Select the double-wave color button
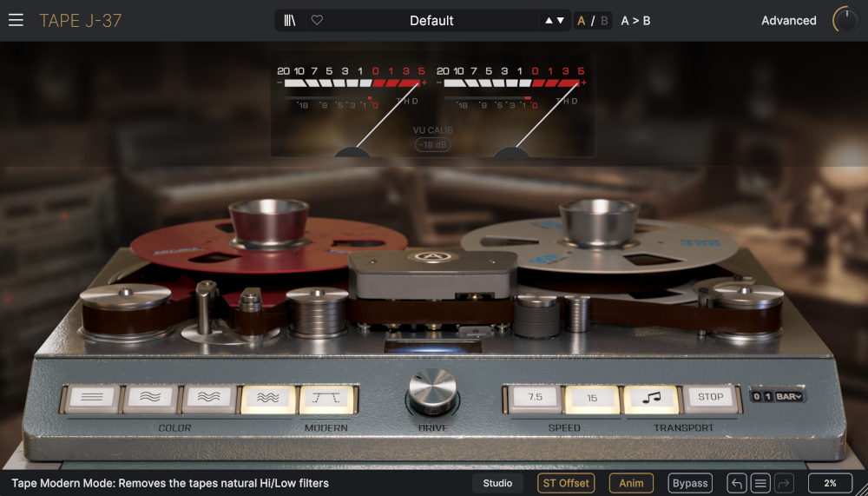The image size is (868, 496). click(209, 399)
